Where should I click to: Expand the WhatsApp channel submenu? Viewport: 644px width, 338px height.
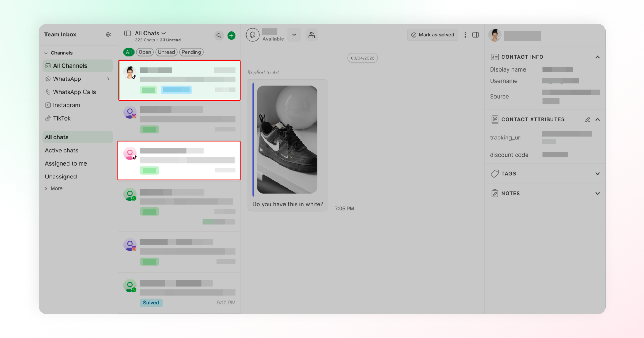[x=108, y=79]
